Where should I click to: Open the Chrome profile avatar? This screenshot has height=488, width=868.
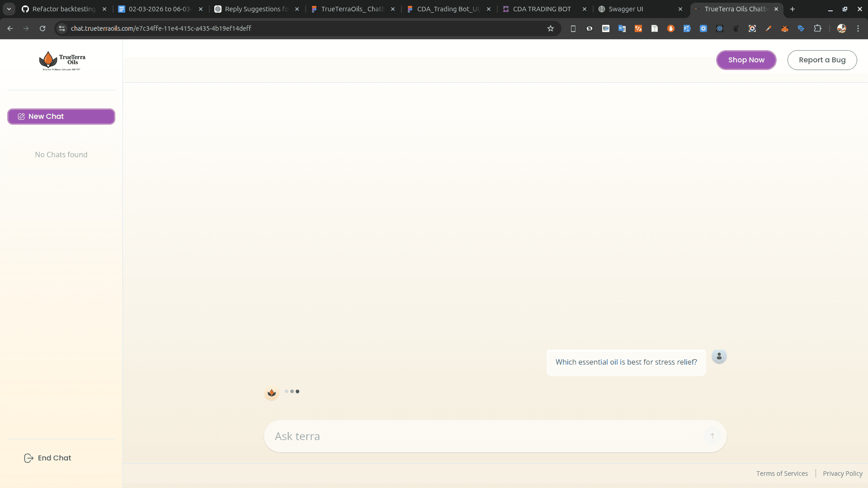(841, 28)
